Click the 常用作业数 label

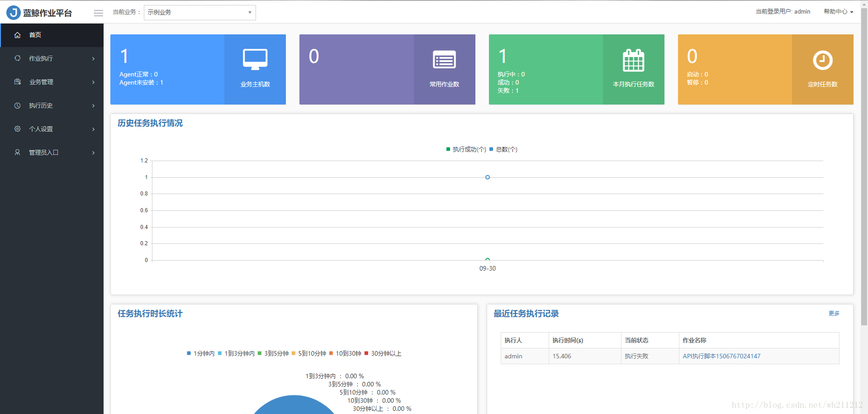pos(444,84)
